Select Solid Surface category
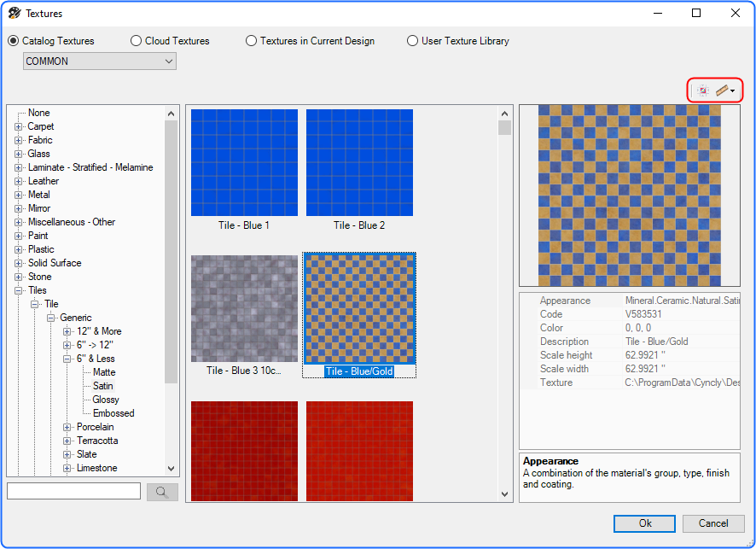Image resolution: width=756 pixels, height=549 pixels. 55,263
